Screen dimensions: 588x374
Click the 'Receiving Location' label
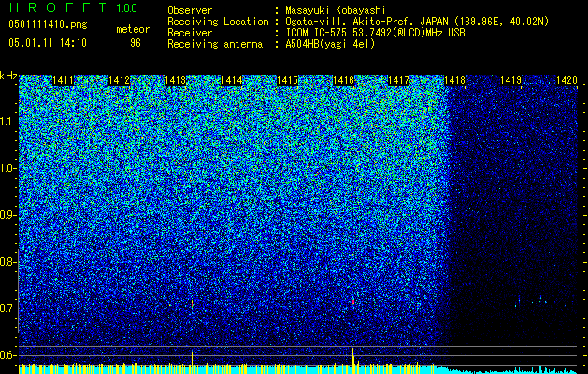(218, 22)
